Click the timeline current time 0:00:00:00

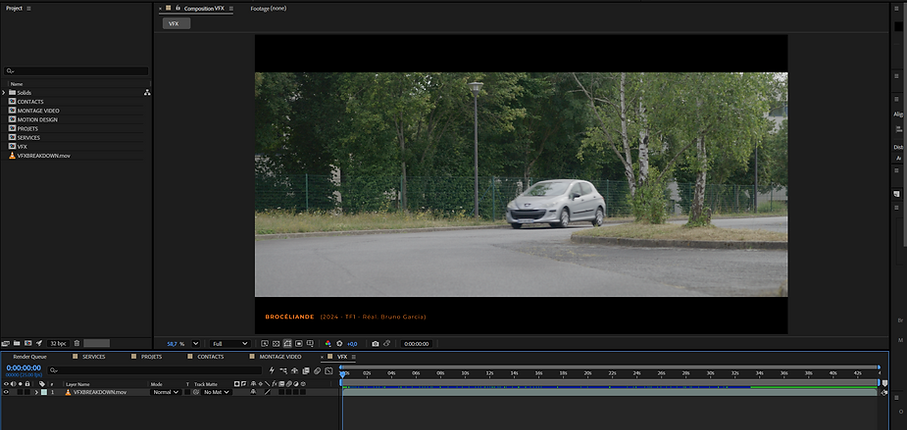pos(24,367)
